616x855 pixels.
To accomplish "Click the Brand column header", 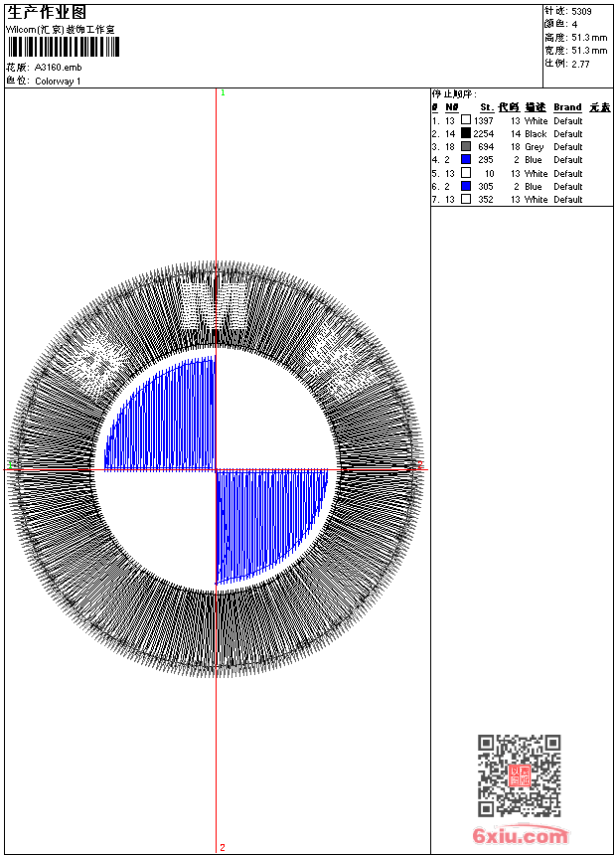I will (x=567, y=107).
